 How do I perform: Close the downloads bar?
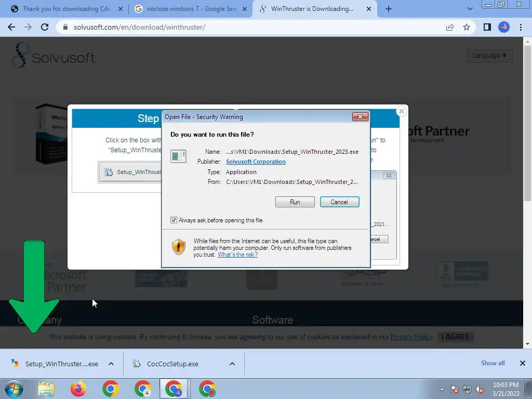click(523, 363)
